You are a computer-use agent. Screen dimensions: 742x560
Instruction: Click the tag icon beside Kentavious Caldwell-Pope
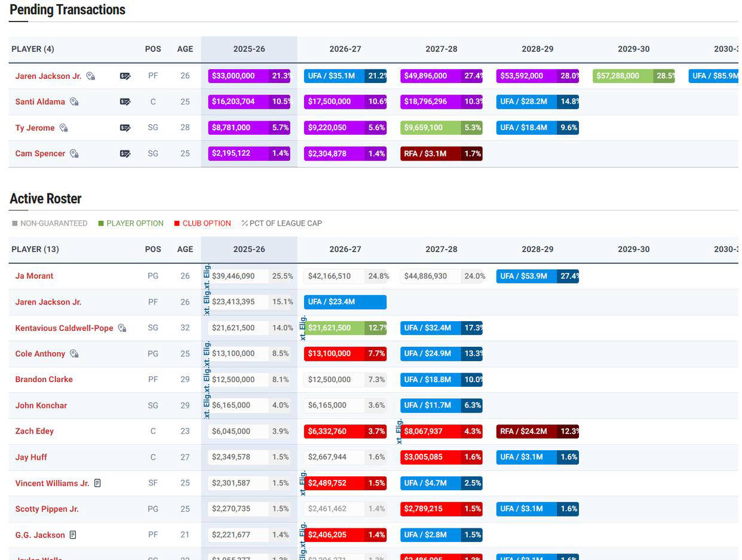(x=122, y=328)
